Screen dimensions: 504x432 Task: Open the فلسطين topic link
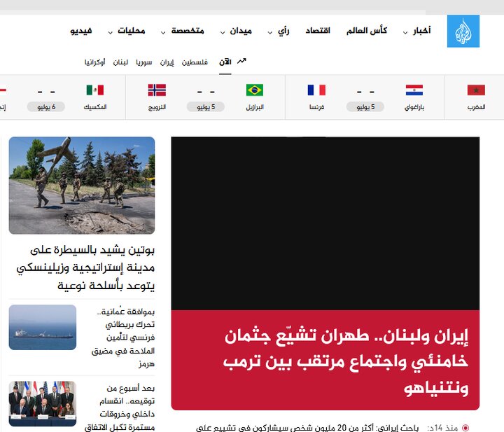195,62
